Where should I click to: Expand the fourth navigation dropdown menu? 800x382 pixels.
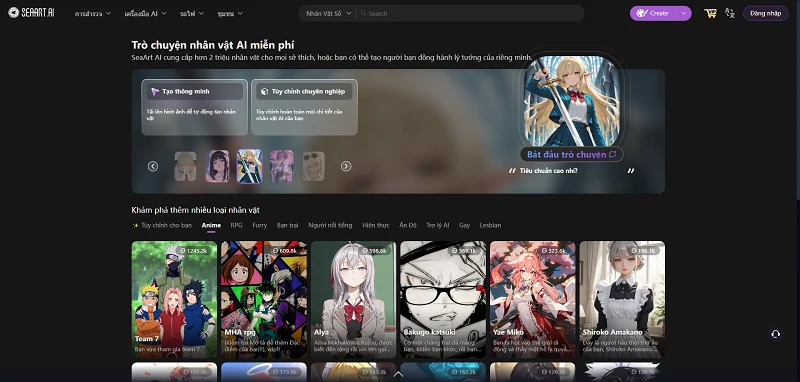point(230,14)
